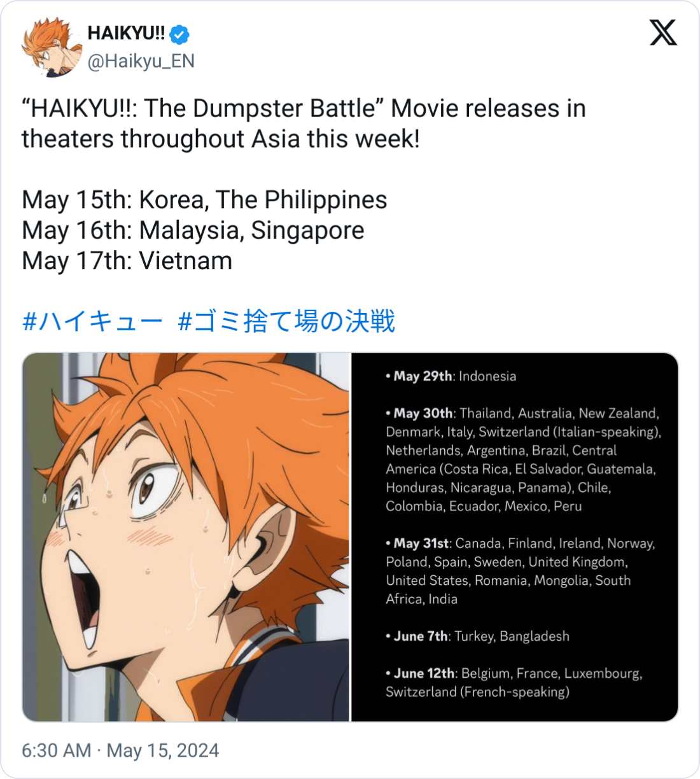
Task: Click the May 17th Vietnam line
Action: pyautogui.click(x=127, y=261)
